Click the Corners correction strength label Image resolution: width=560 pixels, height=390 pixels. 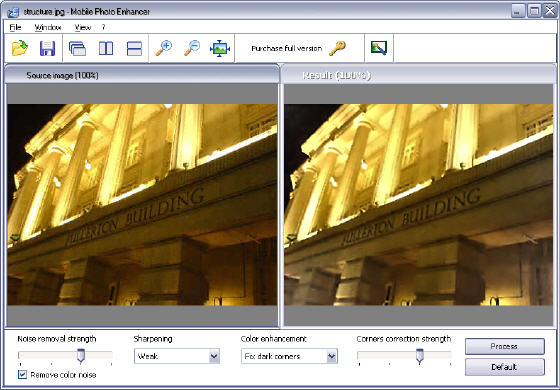point(404,339)
